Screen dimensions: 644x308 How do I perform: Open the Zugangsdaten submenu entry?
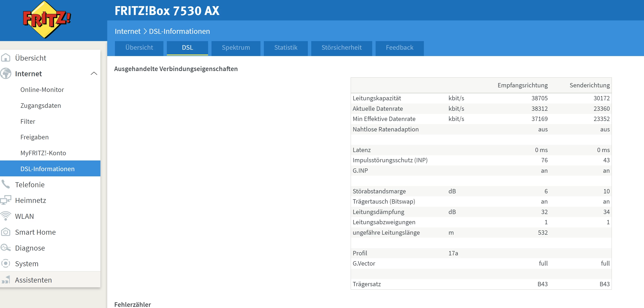41,105
